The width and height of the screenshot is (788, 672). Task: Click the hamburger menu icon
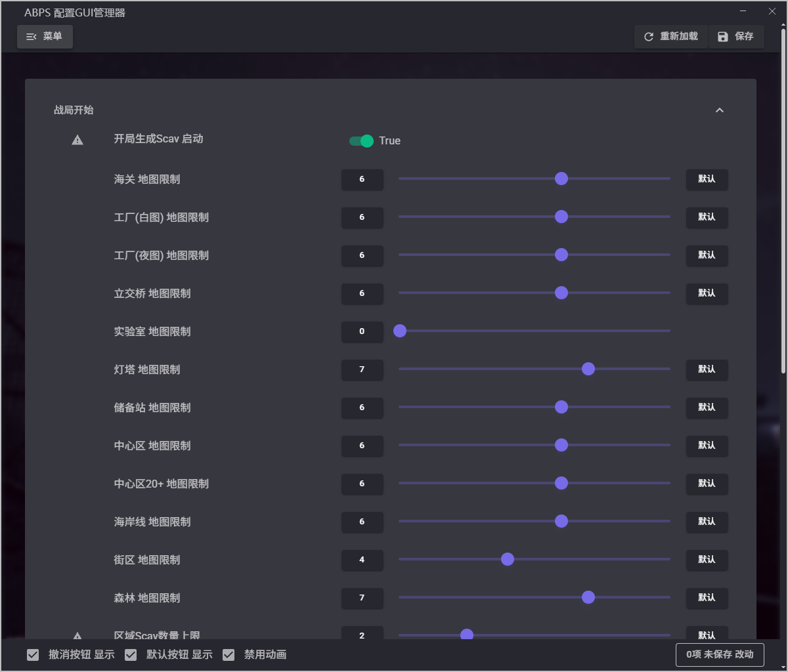31,37
